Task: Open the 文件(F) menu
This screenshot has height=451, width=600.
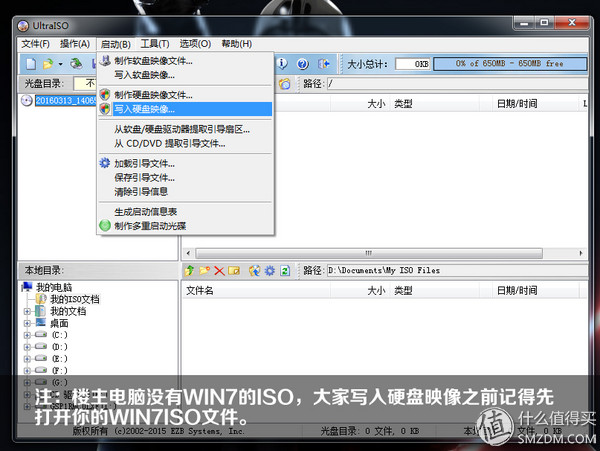Action: pyautogui.click(x=36, y=44)
